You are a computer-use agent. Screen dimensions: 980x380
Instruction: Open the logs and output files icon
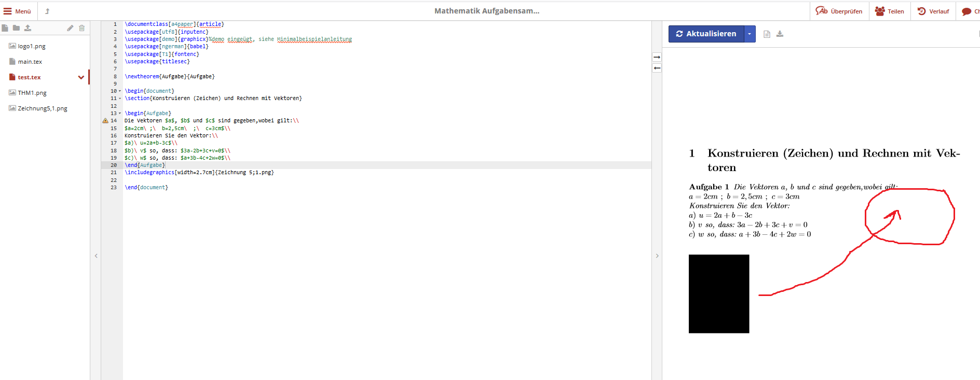pos(767,34)
